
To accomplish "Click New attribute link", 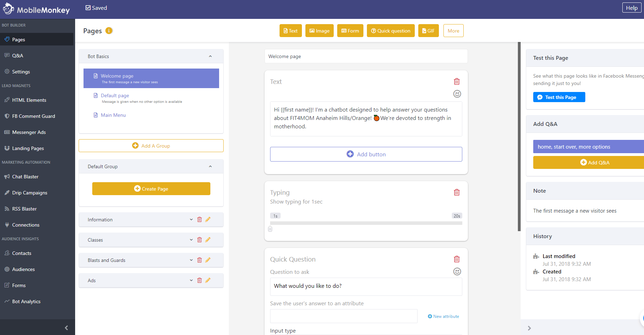I will point(443,316).
